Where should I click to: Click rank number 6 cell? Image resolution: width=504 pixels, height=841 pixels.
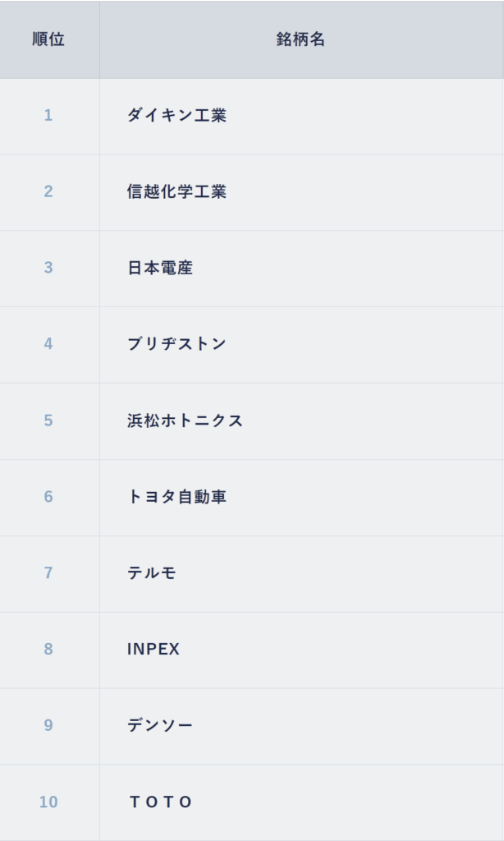(x=48, y=497)
